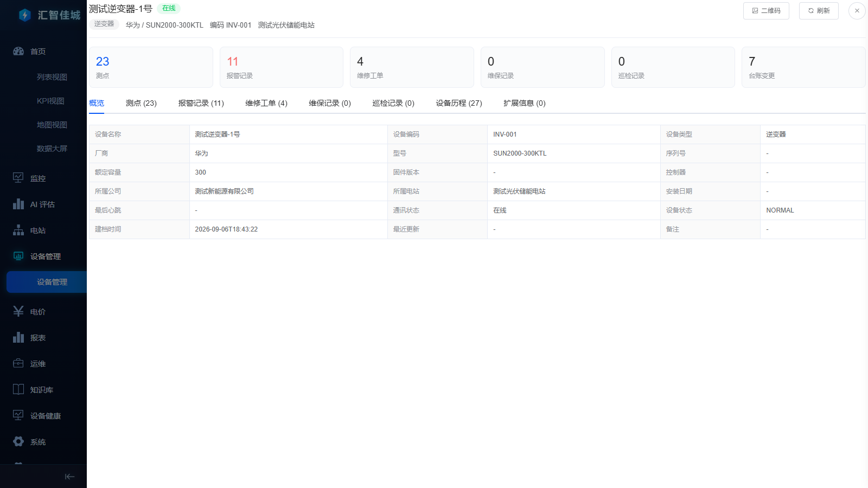Click the 0 维保记录 stat card
Screen dimensions: 868x488
[542, 67]
